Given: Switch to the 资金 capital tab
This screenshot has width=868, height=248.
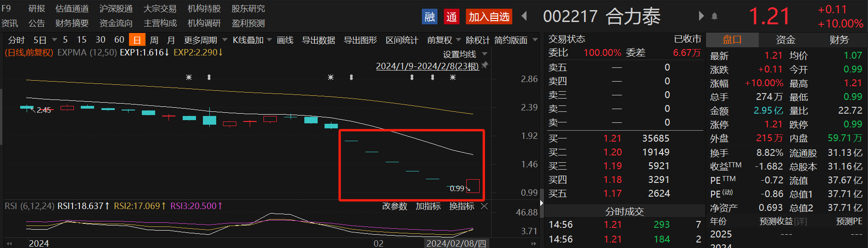Looking at the screenshot, I should (786, 40).
